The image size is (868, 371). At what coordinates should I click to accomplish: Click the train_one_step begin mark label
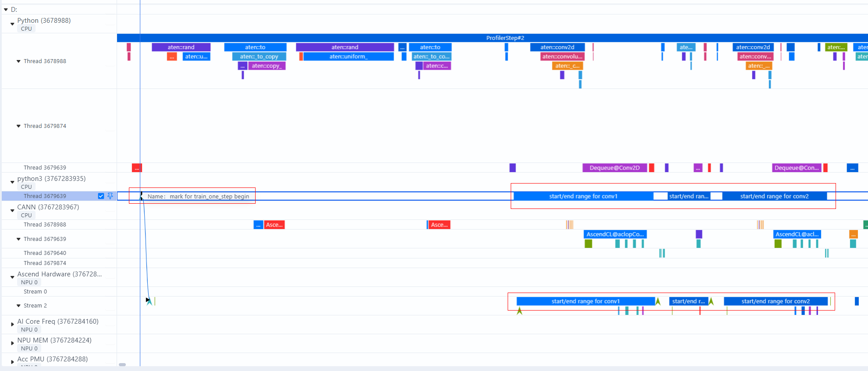click(x=199, y=196)
